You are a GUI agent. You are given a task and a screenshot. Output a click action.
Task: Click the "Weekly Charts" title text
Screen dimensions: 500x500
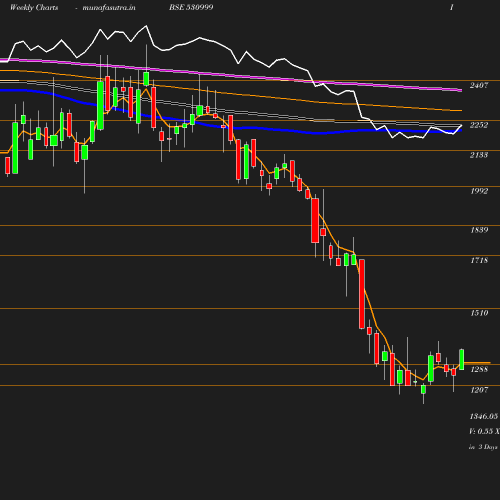tap(34, 8)
